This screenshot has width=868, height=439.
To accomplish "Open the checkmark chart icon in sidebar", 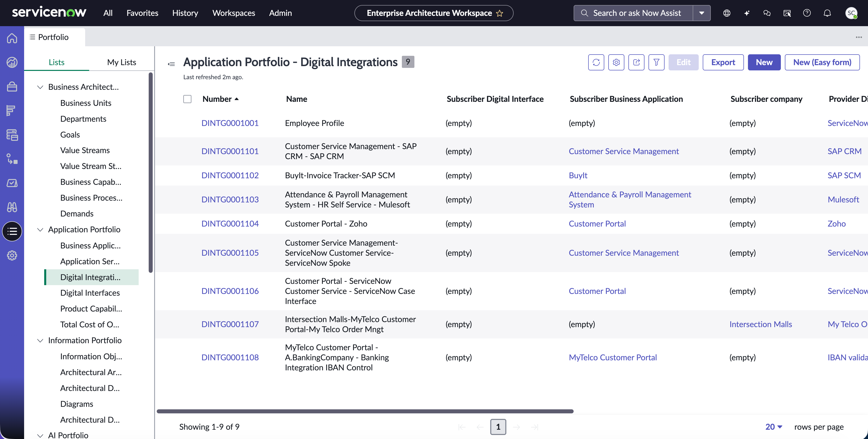I will tap(12, 183).
